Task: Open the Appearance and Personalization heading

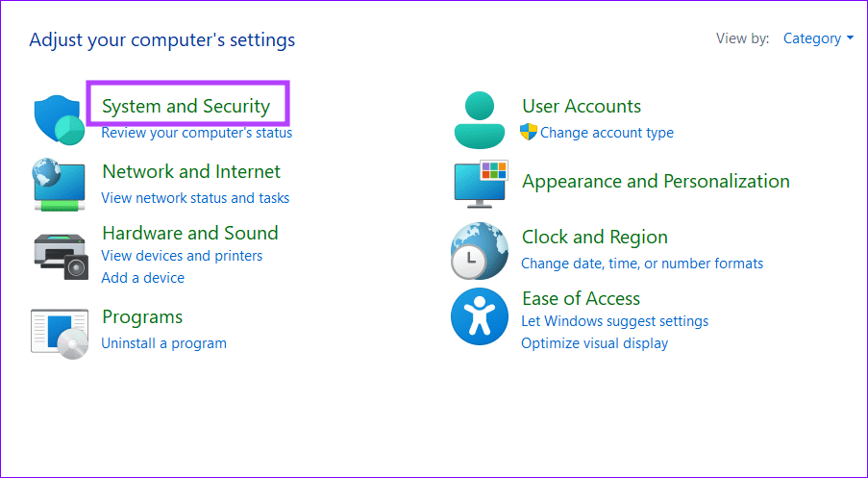Action: 656,181
